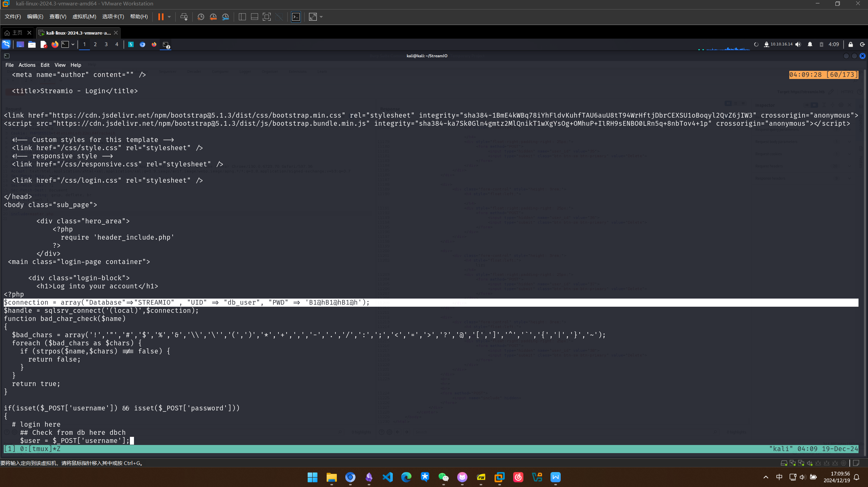Click the highlighted $connection code line

tap(187, 302)
